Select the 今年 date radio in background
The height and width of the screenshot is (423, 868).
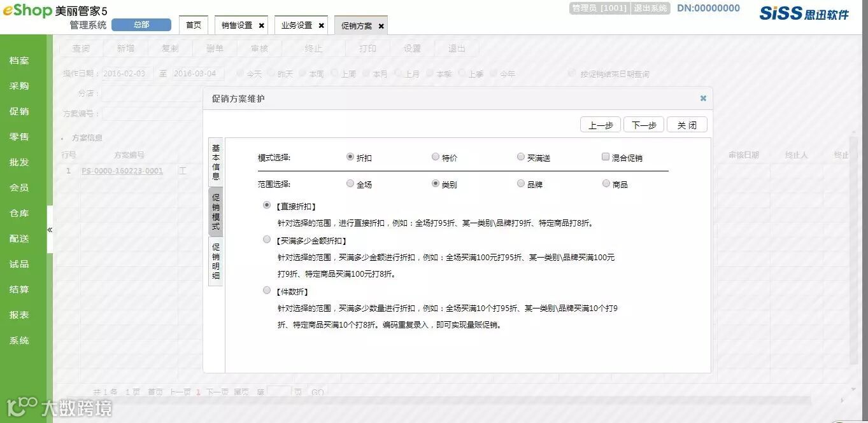coord(494,74)
